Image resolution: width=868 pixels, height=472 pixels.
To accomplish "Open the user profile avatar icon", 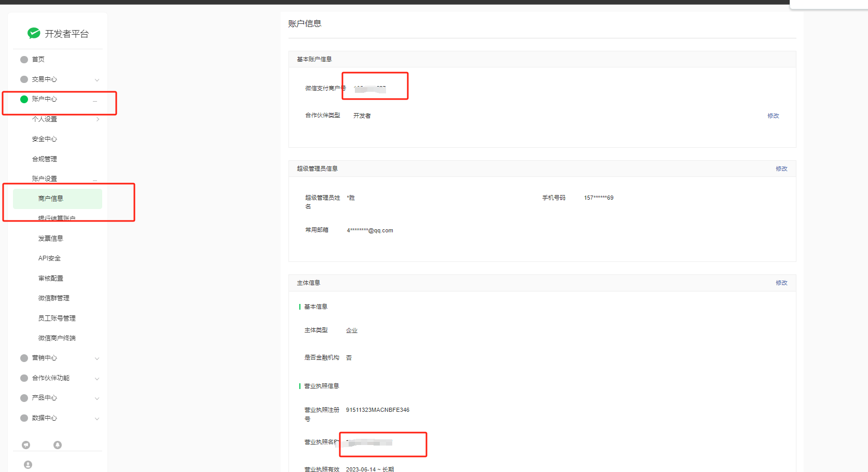I will (x=28, y=465).
